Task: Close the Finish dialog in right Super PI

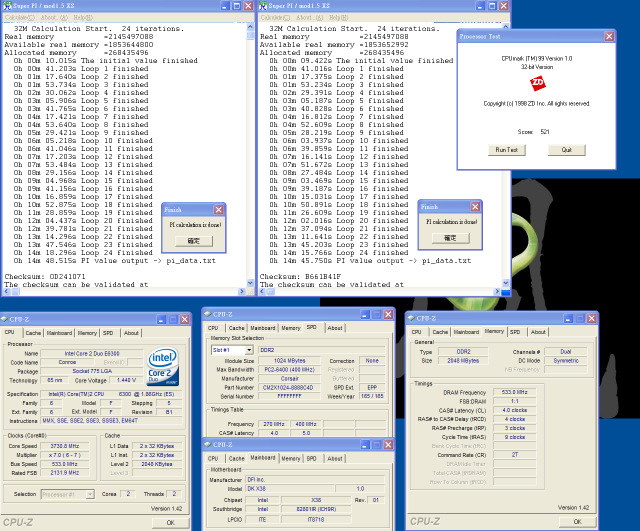Action: [475, 207]
